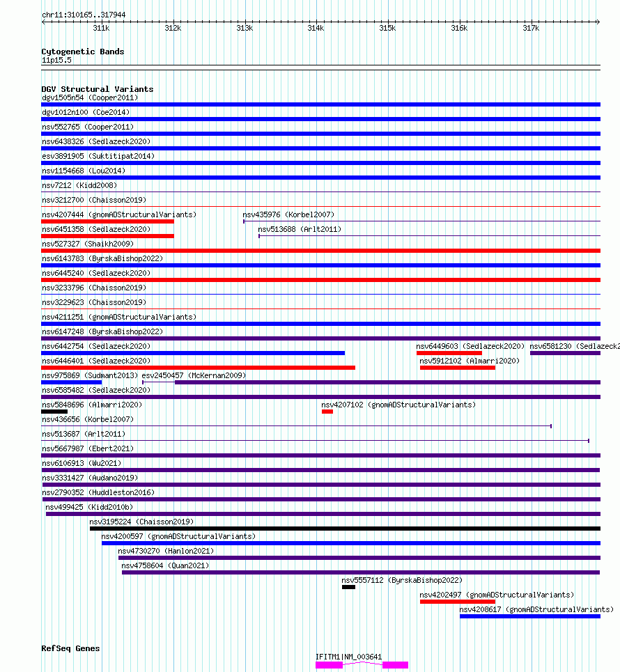Select nsv5912102 (Almarri2020) variant
The height and width of the screenshot is (672, 620).
coord(470,361)
